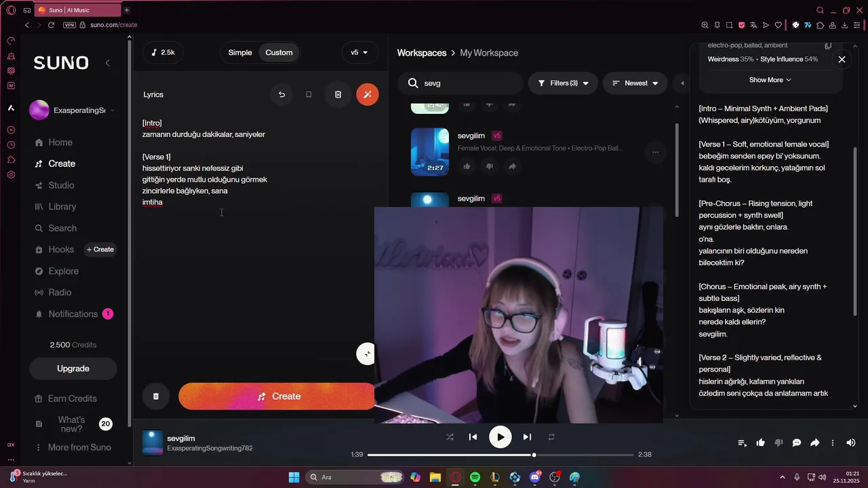This screenshot has height=488, width=868.
Task: Toggle repeat playback
Action: [551, 437]
